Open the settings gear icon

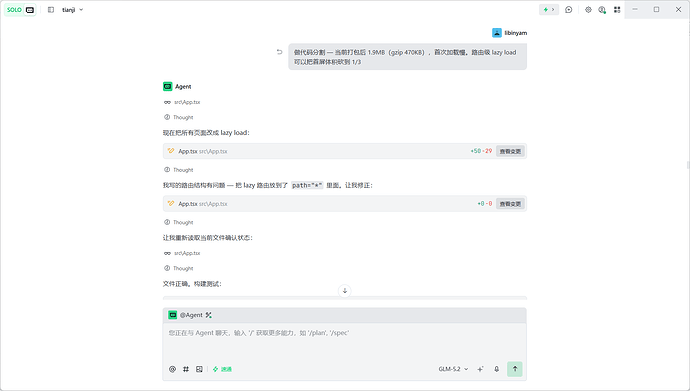[x=588, y=10]
